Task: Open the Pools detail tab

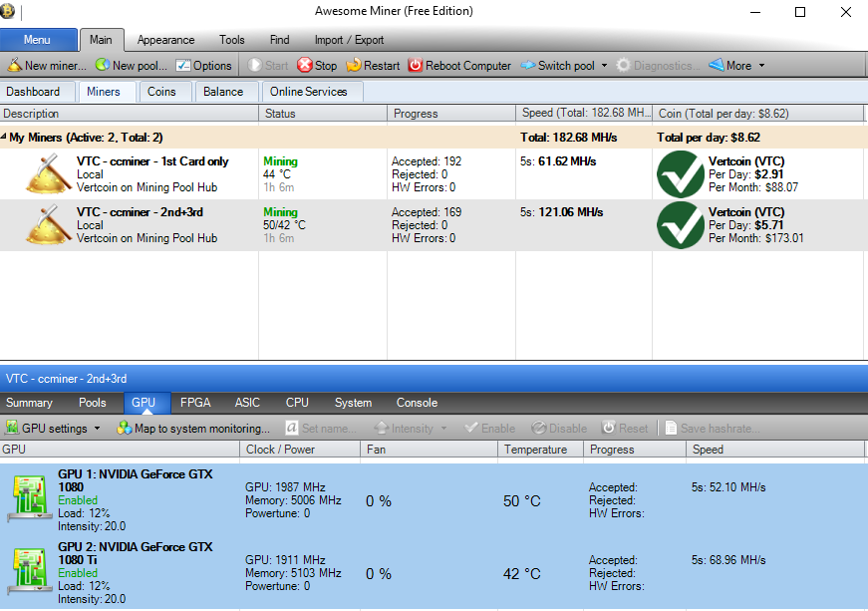Action: coord(93,403)
